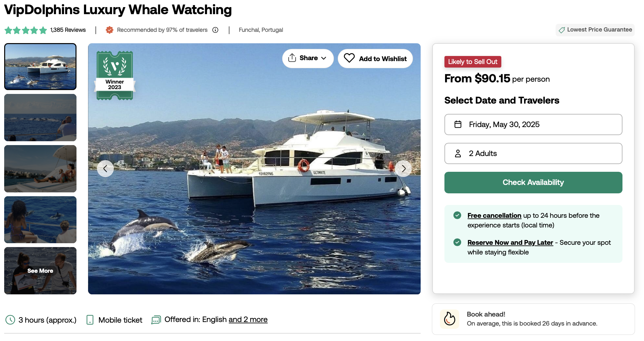Select the See More photos thumbnail
Image resolution: width=644 pixels, height=341 pixels.
pos(40,271)
